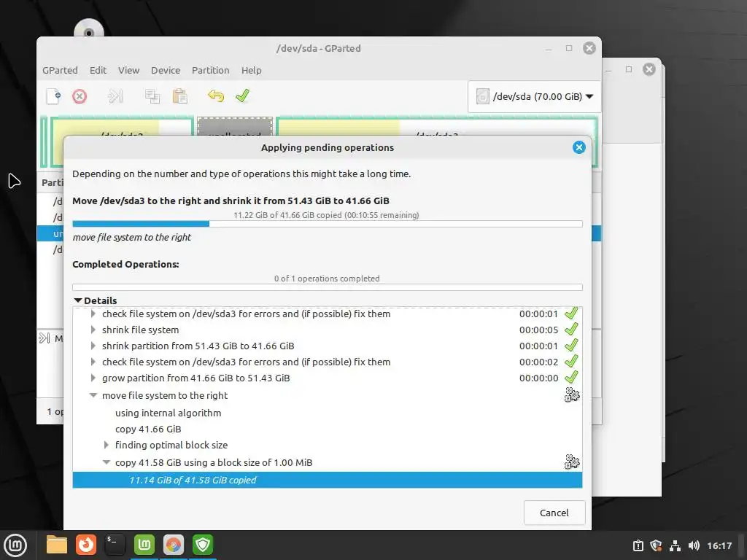Click the disc icon on the desktop

(89, 29)
